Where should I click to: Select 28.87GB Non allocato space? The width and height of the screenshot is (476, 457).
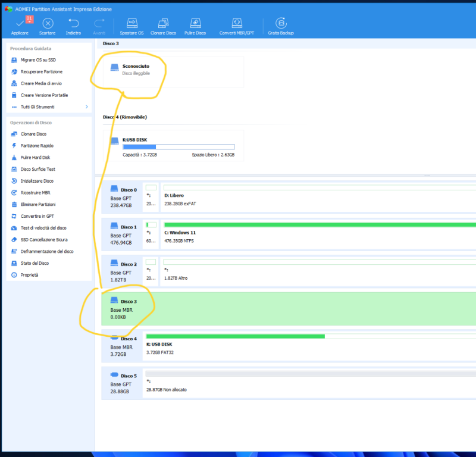click(x=309, y=383)
